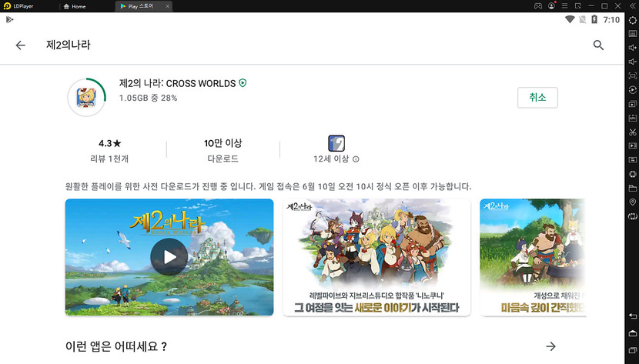Collapse the LDPlayer sidebar with double chevron
Image resolution: width=639 pixels, height=364 pixels.
pos(633,6)
